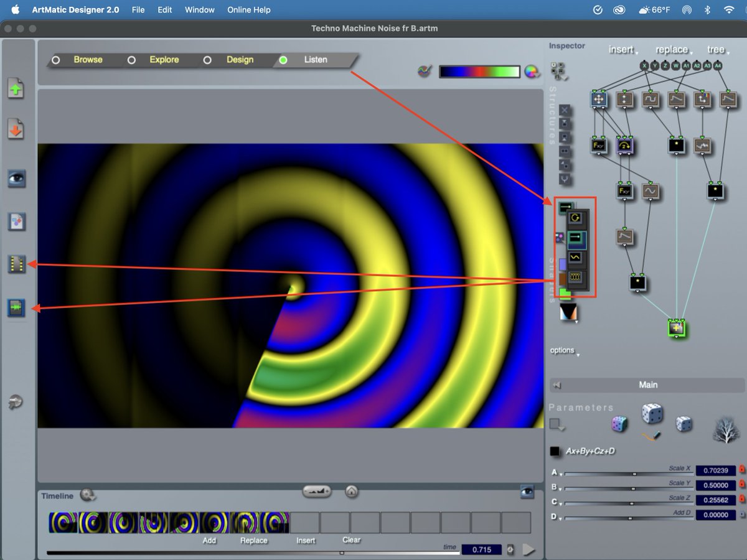
Task: Click the rotation icon in the popup palette
Action: 576,218
